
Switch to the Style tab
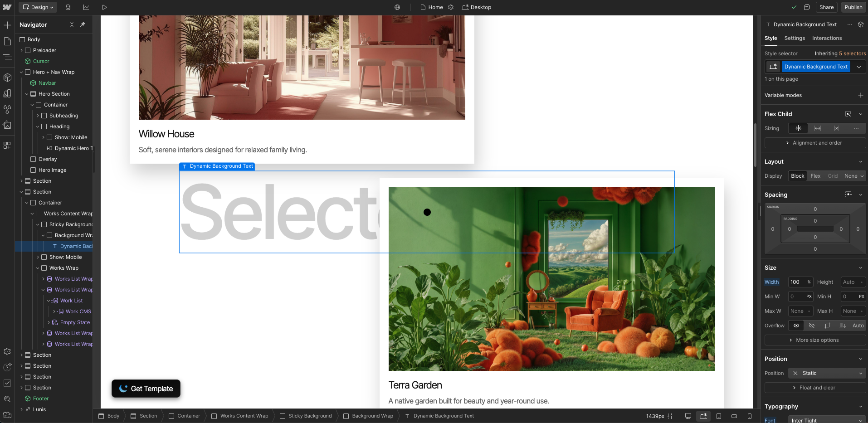click(x=770, y=38)
